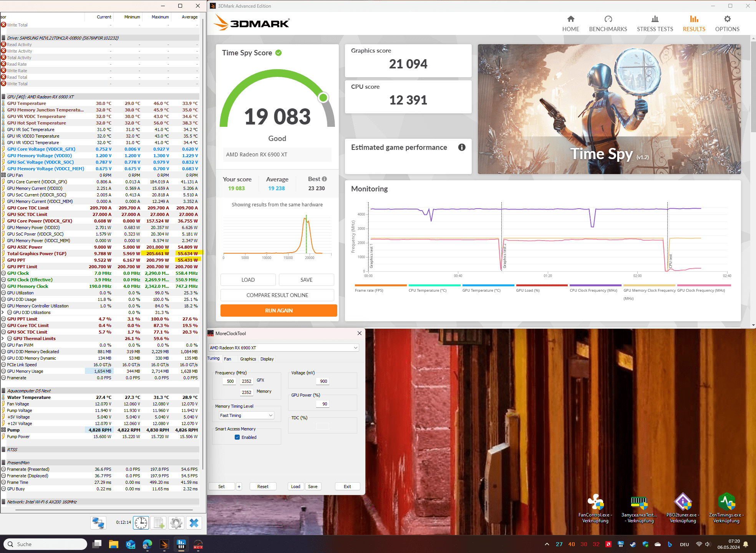Switch to HWiNFO taskbar icon
The width and height of the screenshot is (756, 553).
coord(181,544)
